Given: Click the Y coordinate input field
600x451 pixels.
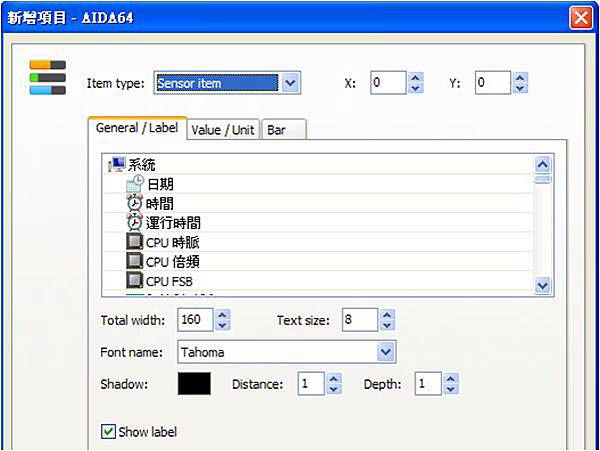Looking at the screenshot, I should tap(492, 83).
